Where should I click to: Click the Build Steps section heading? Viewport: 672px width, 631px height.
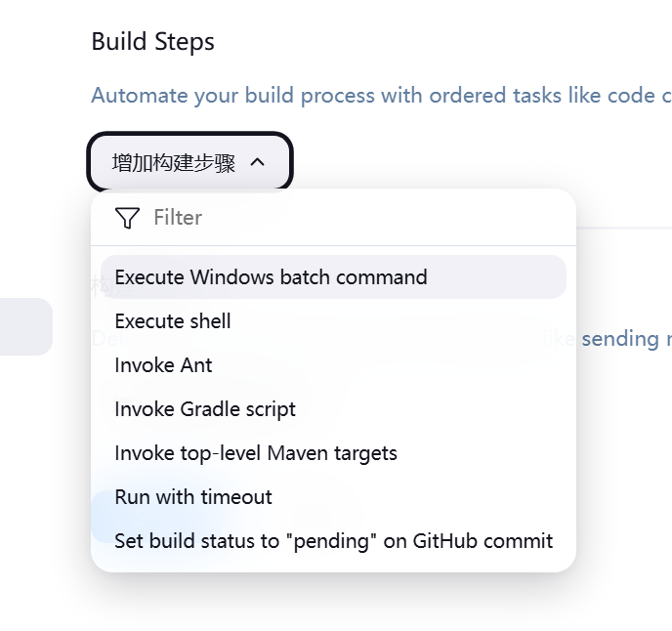152,42
